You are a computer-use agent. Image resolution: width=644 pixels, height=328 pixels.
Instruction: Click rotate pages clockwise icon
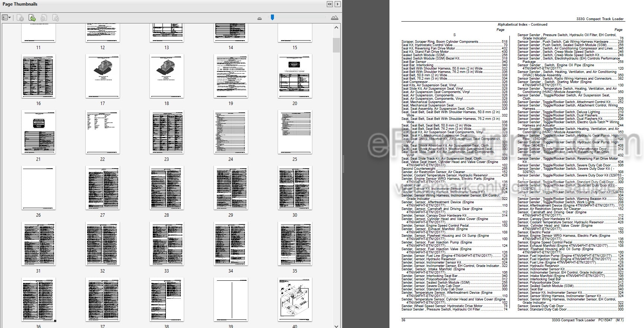pos(56,17)
